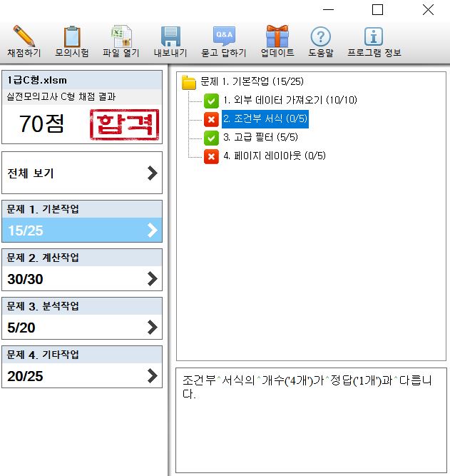The height and width of the screenshot is (476, 450).
Task: Expand 전체 보기 chevron arrow
Action: pos(152,173)
